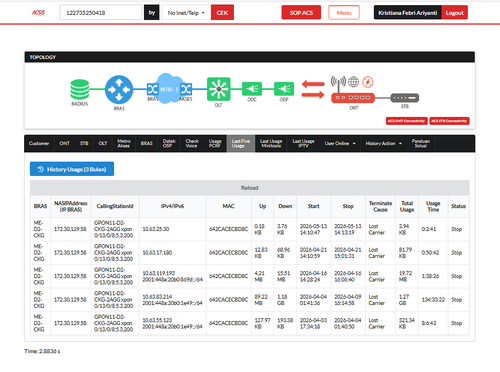
Task: Open the Last Usage IPTV tab
Action: tap(303, 143)
